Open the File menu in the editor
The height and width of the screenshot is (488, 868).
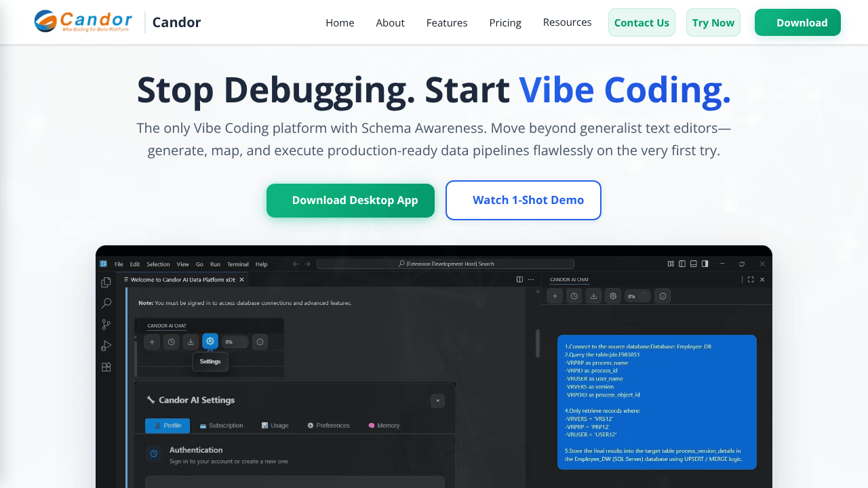pos(119,264)
